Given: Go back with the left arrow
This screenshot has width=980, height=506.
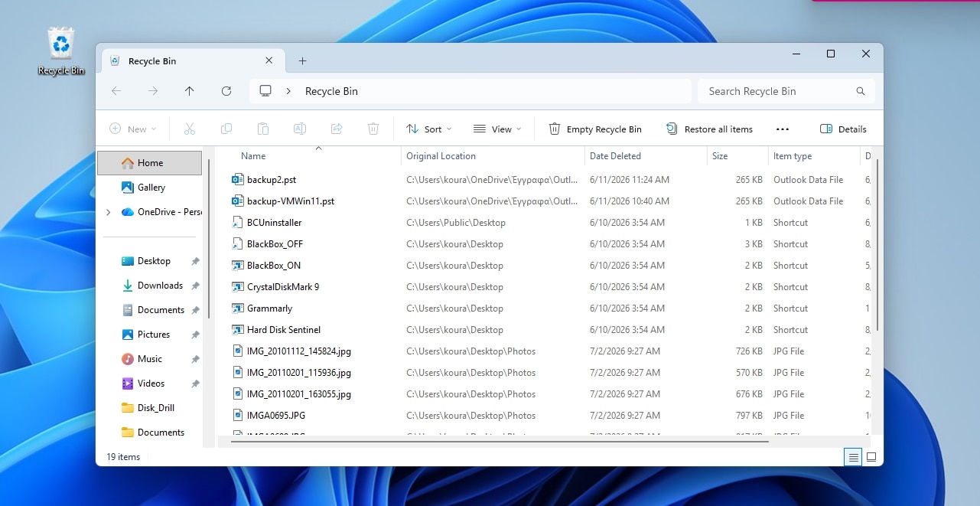Looking at the screenshot, I should pos(116,91).
